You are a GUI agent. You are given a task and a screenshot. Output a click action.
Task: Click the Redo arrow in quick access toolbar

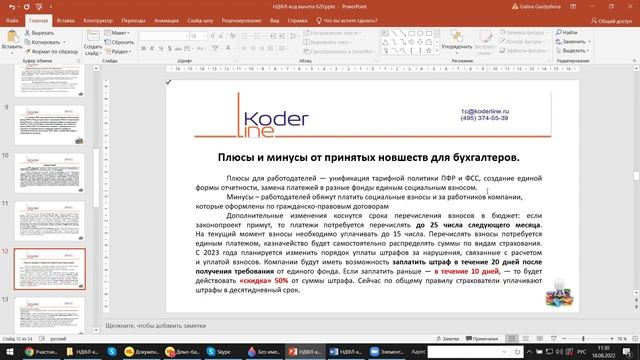point(27,7)
